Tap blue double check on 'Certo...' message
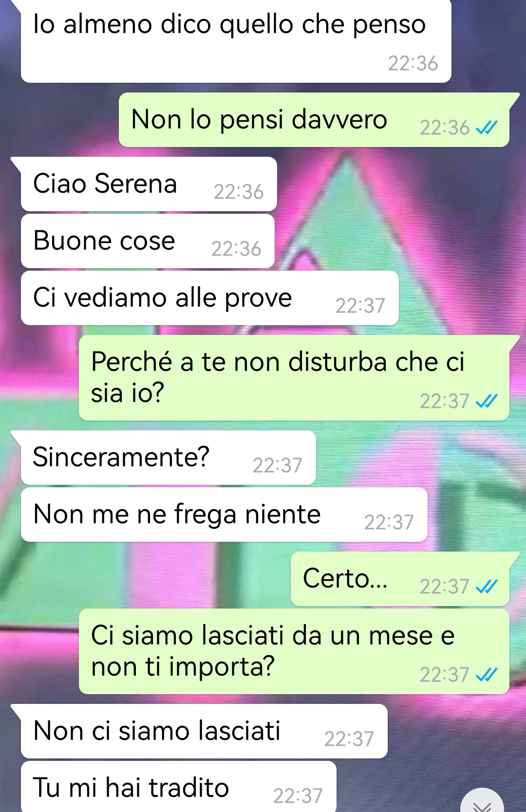The height and width of the screenshot is (812, 526). coord(487,587)
